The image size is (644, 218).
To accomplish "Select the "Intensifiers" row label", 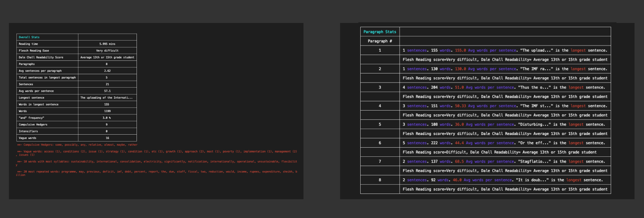I will 28,131.
